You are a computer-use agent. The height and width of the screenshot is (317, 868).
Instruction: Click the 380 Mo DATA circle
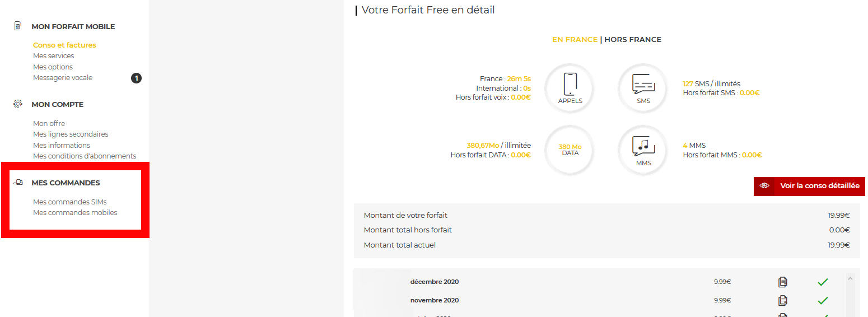(x=570, y=150)
